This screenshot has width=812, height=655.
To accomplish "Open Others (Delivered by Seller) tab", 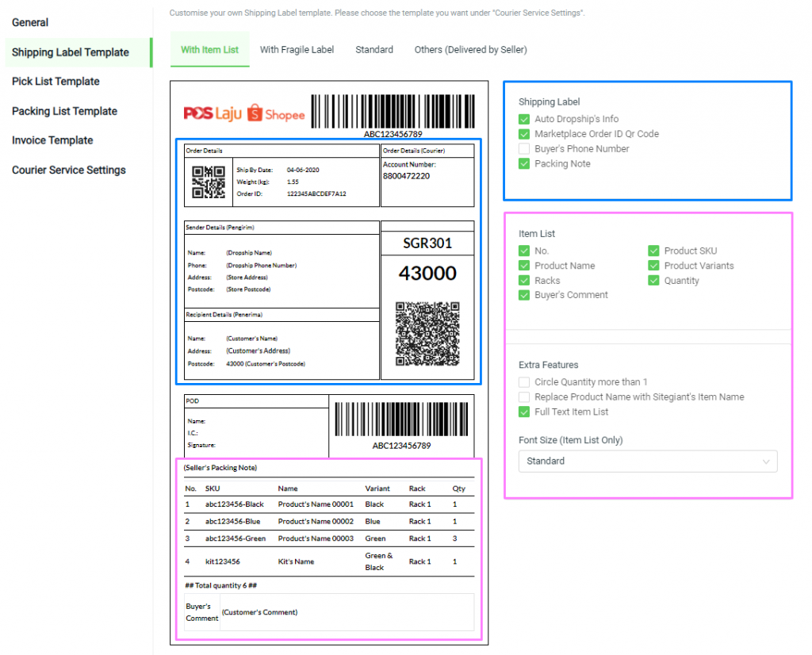I will (x=471, y=50).
